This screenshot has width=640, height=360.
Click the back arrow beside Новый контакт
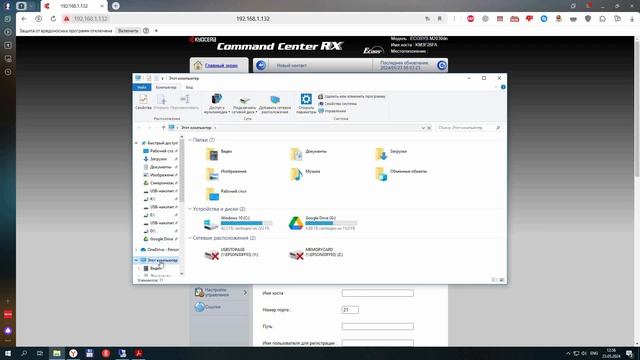coord(261,65)
